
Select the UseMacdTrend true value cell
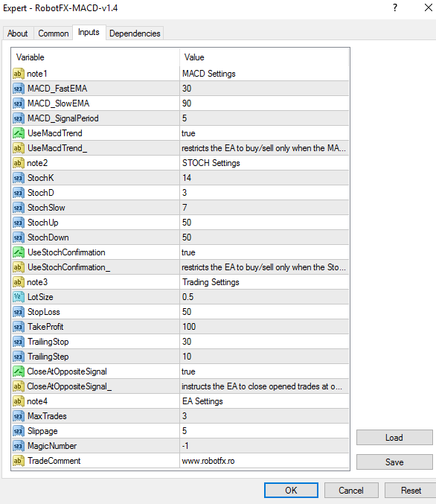point(264,133)
